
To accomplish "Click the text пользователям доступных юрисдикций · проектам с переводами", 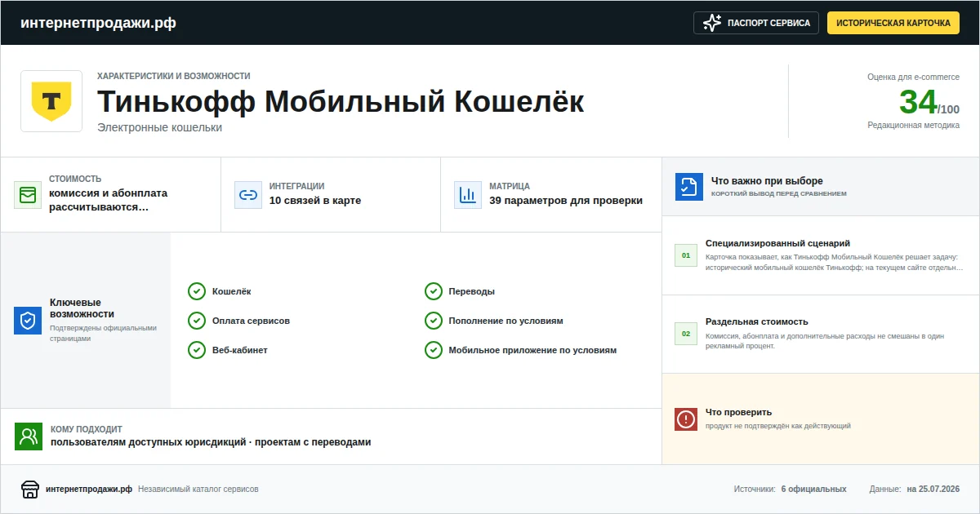I will point(211,442).
